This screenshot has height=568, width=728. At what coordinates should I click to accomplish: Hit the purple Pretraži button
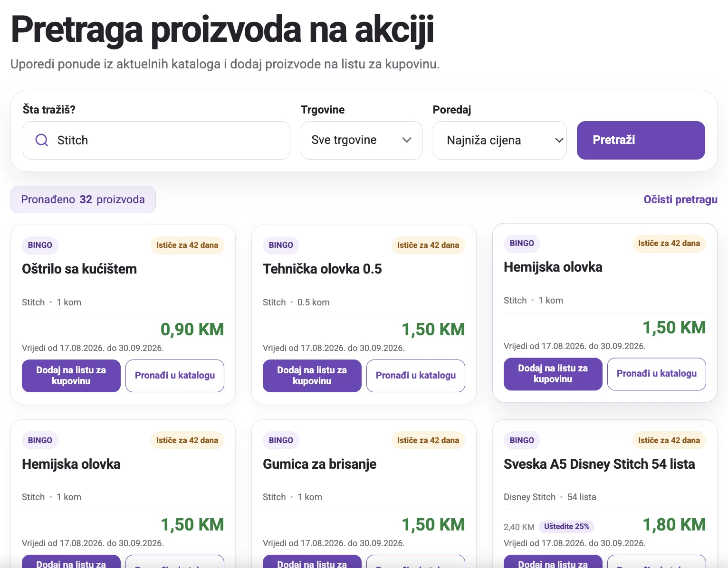point(641,140)
